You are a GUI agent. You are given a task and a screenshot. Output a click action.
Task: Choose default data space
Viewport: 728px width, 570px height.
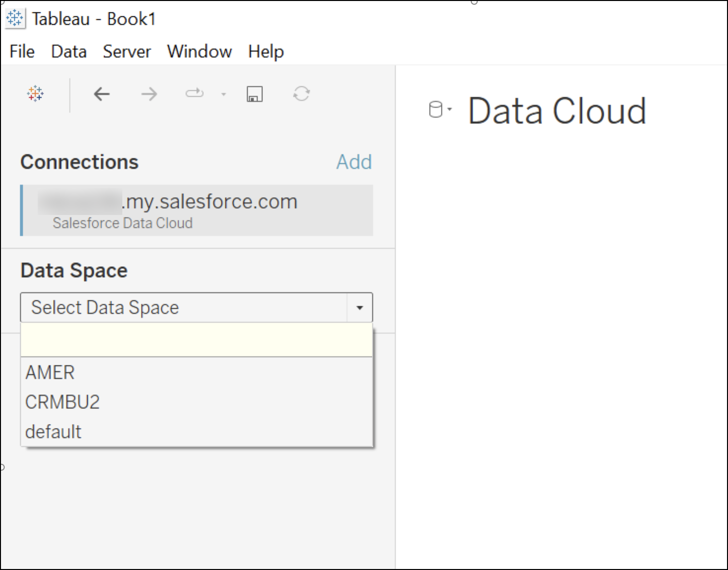point(196,431)
